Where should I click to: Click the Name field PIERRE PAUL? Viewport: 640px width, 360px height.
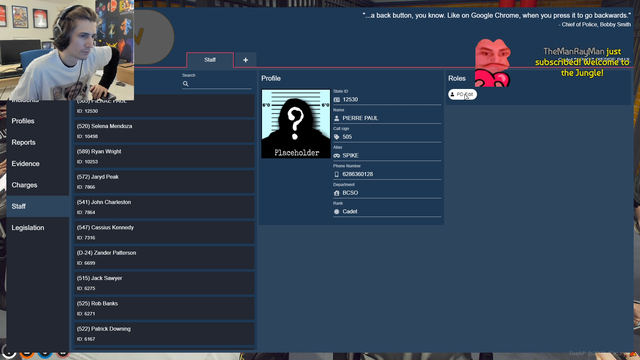click(x=387, y=118)
